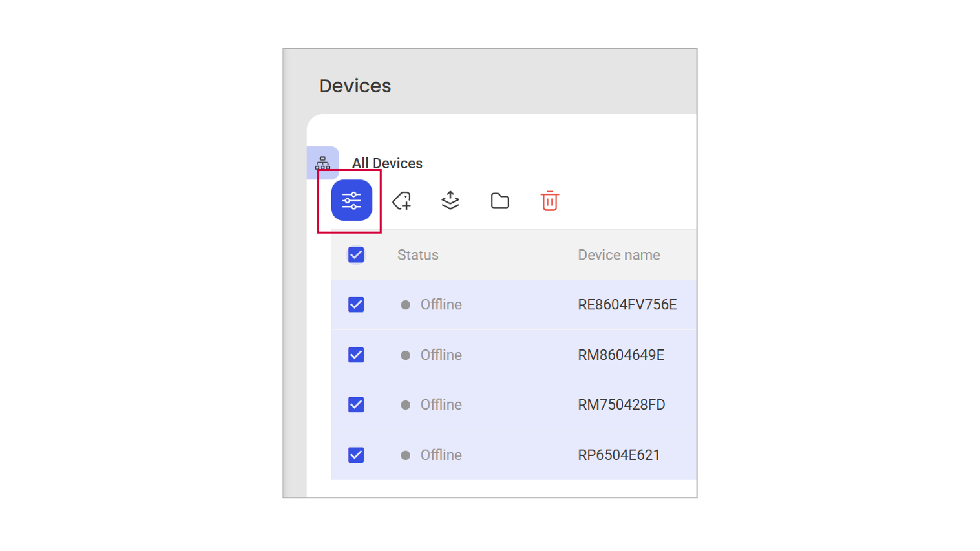Uncheck the RM750428FD checkbox
Screen dimensions: 980x551
356,405
